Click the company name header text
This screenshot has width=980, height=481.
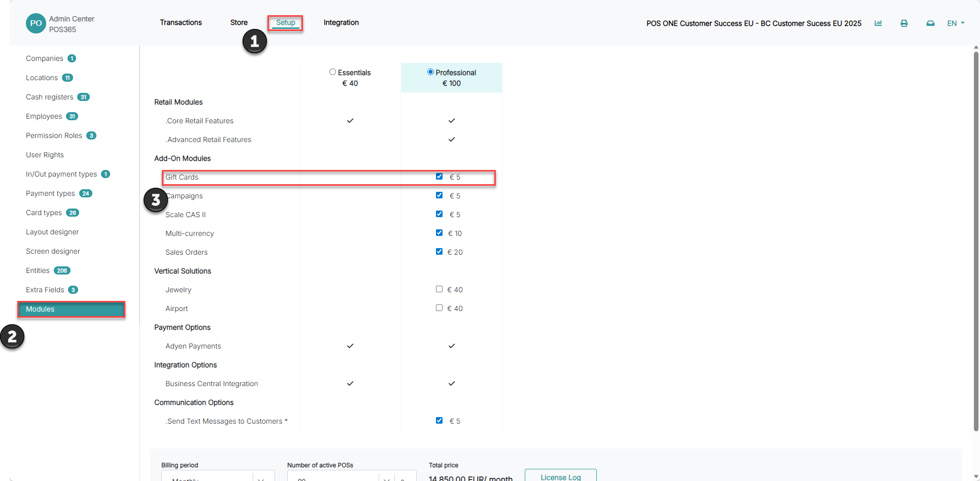click(754, 23)
